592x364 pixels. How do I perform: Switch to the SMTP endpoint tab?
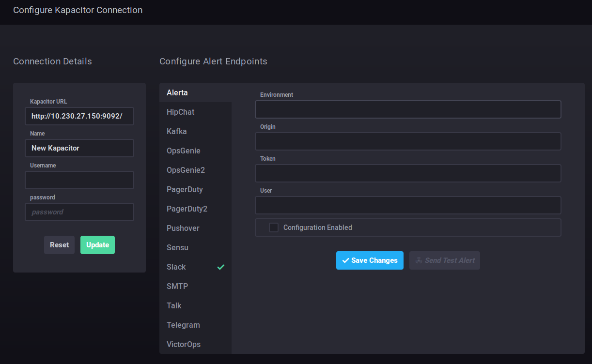[x=195, y=286]
